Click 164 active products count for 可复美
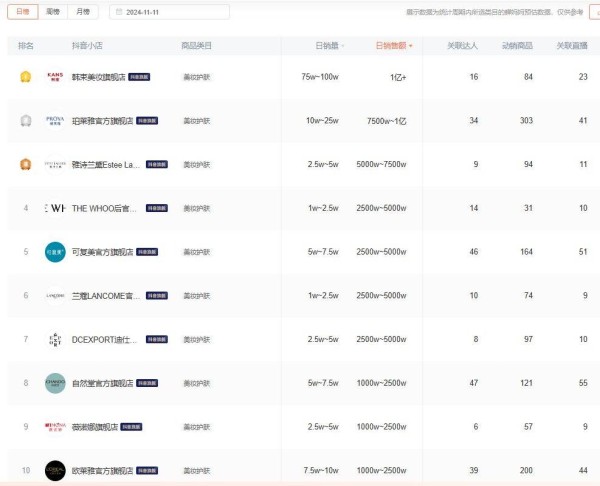Screen dimensions: 600x486 tap(526, 252)
